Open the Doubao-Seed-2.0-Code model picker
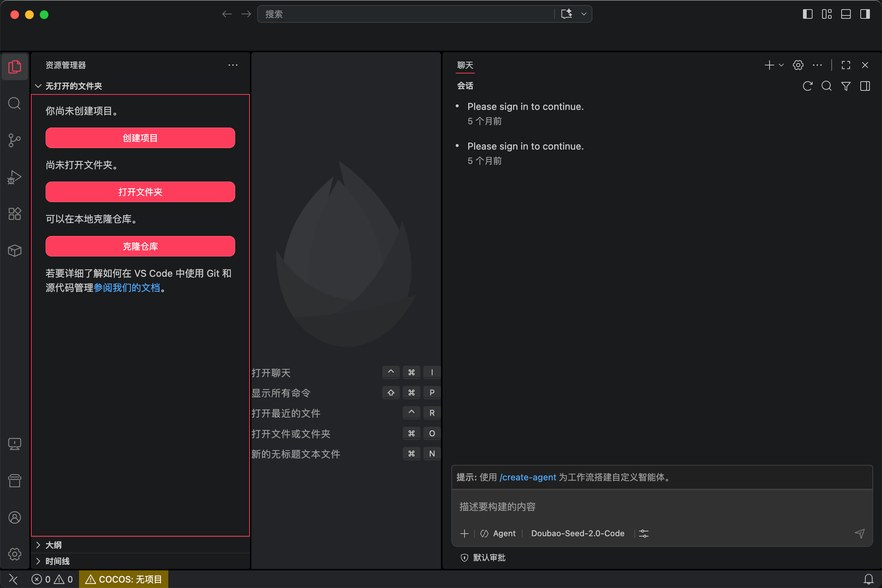The image size is (882, 588). click(x=577, y=533)
